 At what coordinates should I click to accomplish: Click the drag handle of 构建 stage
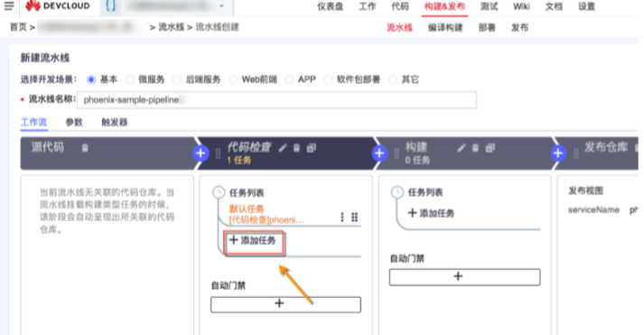tap(397, 154)
